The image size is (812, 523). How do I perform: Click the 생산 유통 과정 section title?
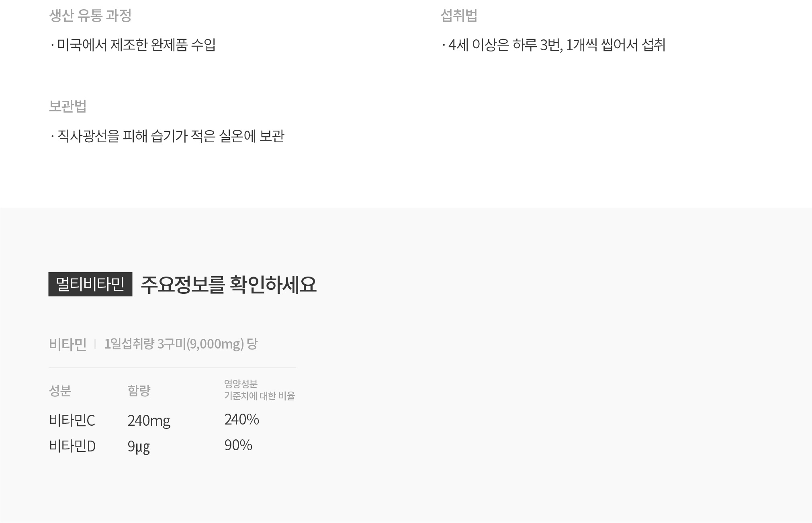pos(90,16)
